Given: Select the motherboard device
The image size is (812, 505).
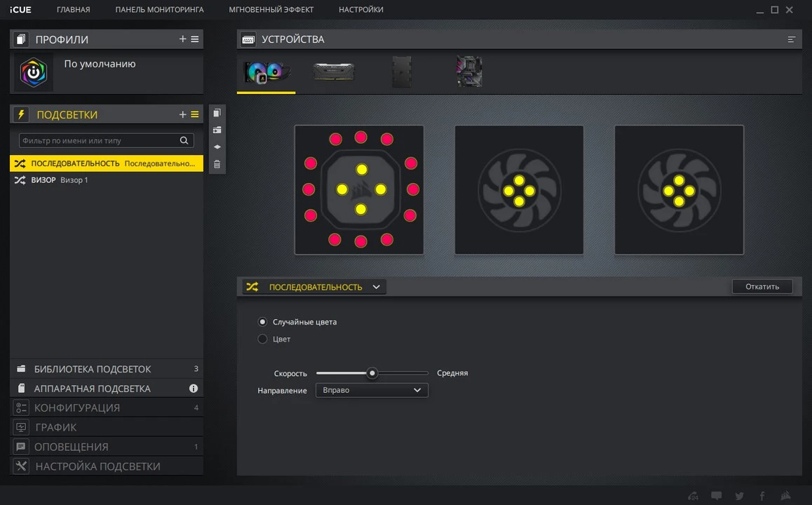Looking at the screenshot, I should pos(469,72).
